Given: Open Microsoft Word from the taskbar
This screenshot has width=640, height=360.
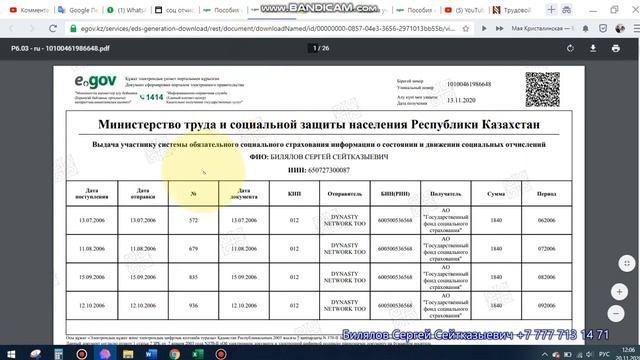Looking at the screenshot, I should 151,354.
